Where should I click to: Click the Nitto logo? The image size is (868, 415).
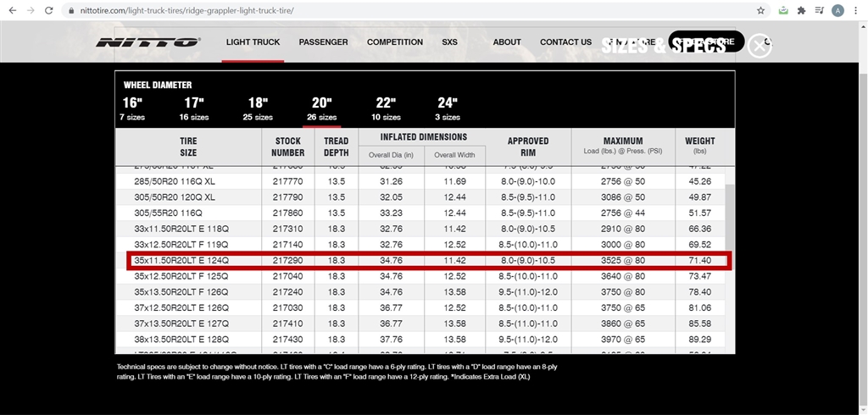(148, 42)
